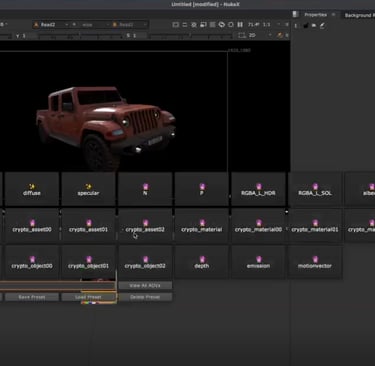Click the black clear-panels icon under Properties
Screen dimensions: 375x366
tap(305, 26)
